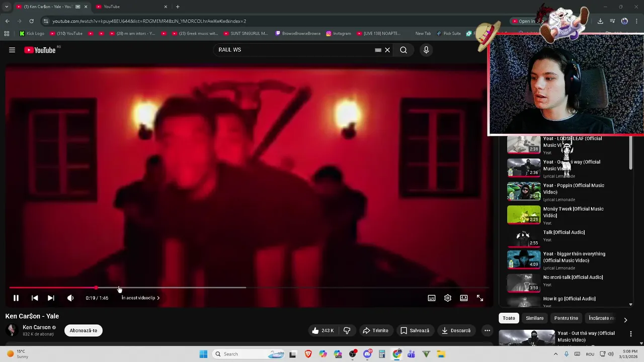
Task: Open options menu for 'Out thë way' recommendation
Action: click(x=631, y=334)
